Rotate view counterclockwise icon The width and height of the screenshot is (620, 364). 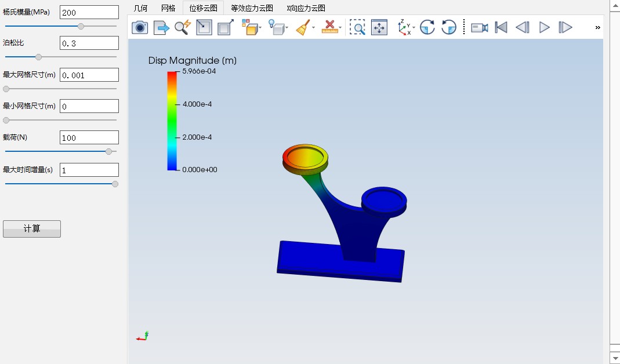449,27
